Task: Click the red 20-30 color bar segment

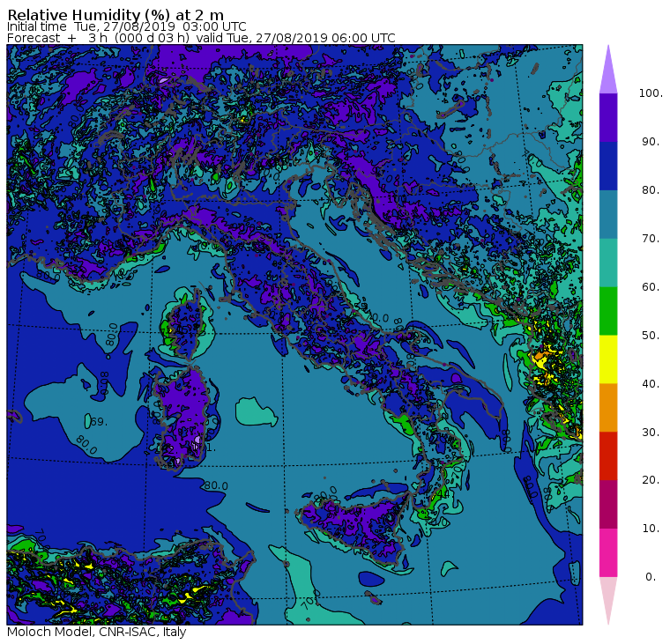Action: pyautogui.click(x=608, y=455)
